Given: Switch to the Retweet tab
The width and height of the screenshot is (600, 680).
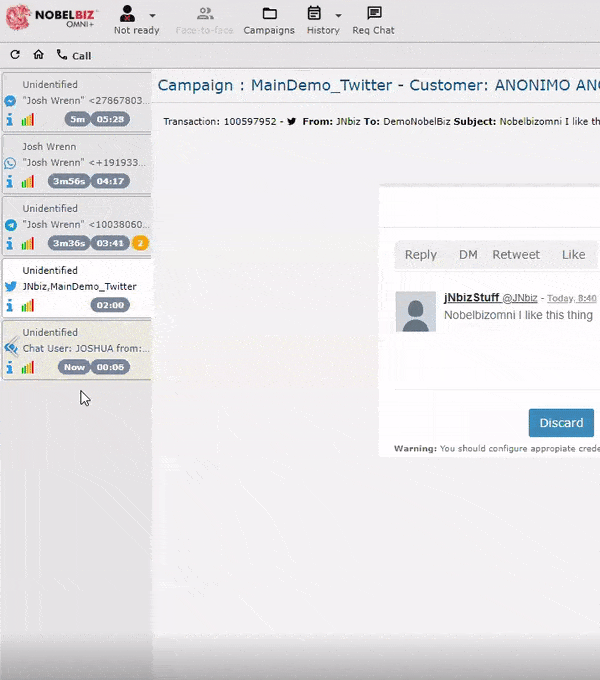Looking at the screenshot, I should (516, 255).
